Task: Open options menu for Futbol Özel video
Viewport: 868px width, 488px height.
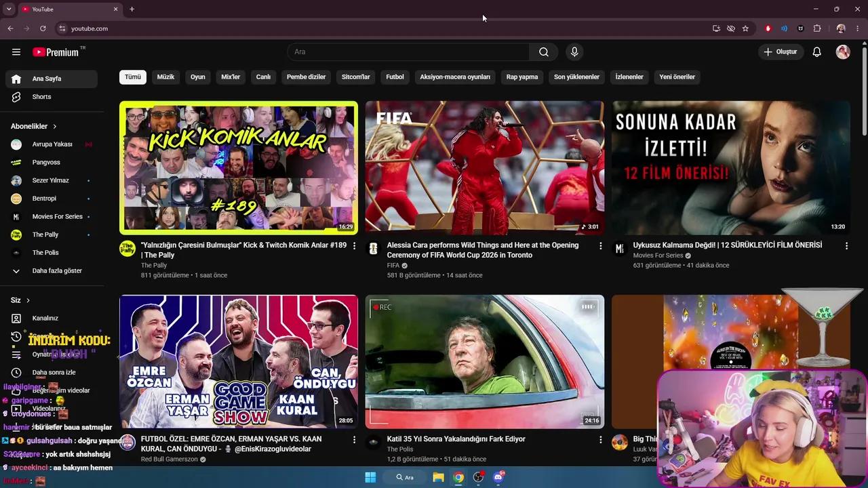Action: pos(354,440)
